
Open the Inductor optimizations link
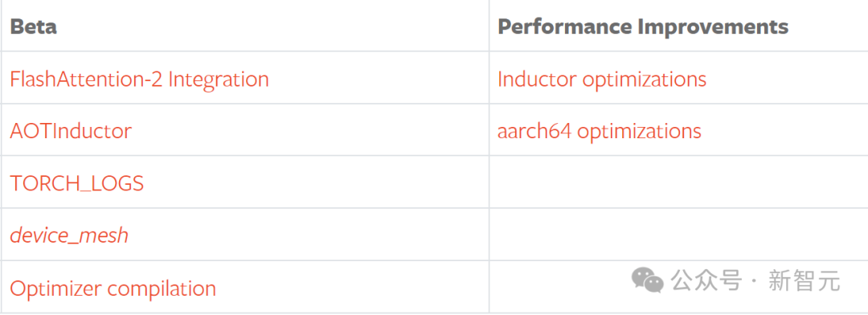[x=602, y=80]
